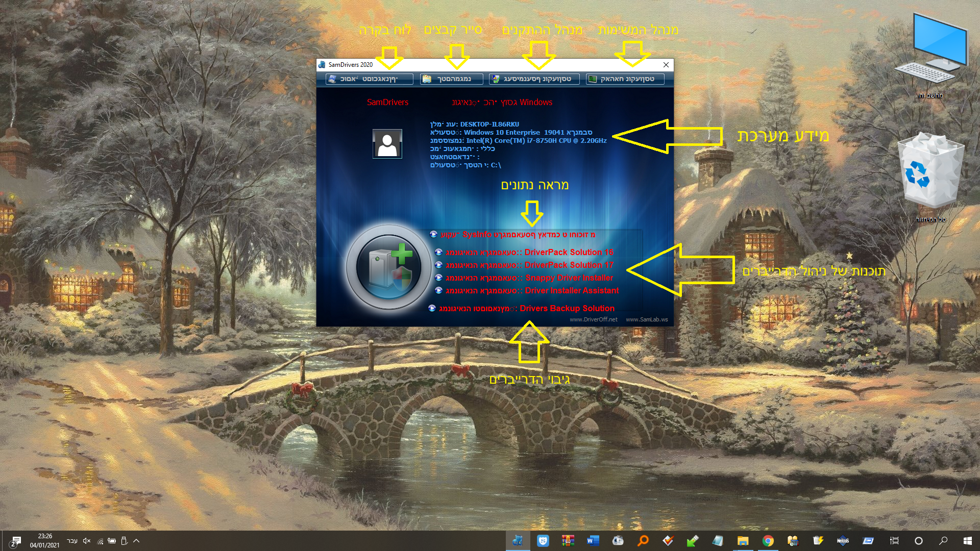Open the battery power tray icon
Image resolution: width=980 pixels, height=551 pixels.
[x=112, y=541]
